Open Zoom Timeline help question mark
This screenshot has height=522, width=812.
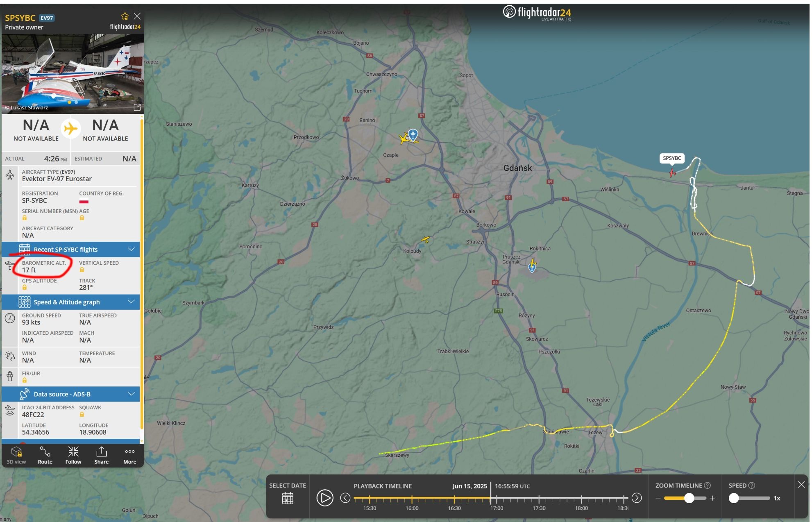tap(707, 486)
